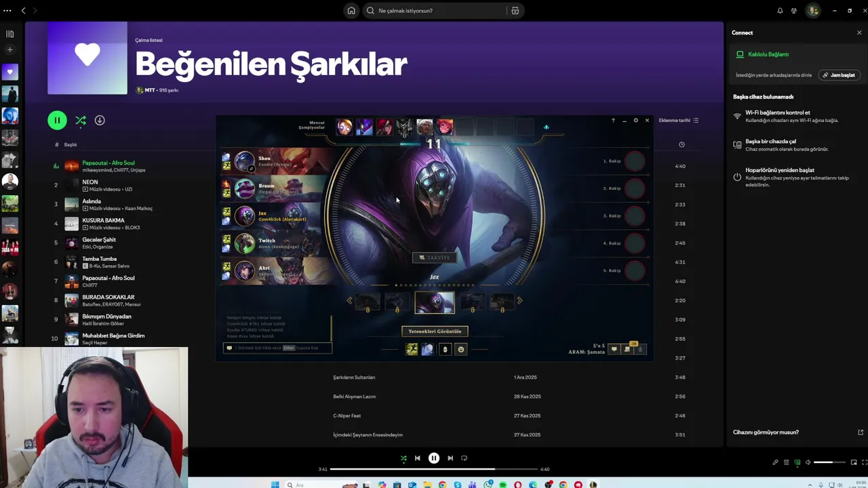Pause playlist with large green button
868x488 pixels.
point(57,121)
